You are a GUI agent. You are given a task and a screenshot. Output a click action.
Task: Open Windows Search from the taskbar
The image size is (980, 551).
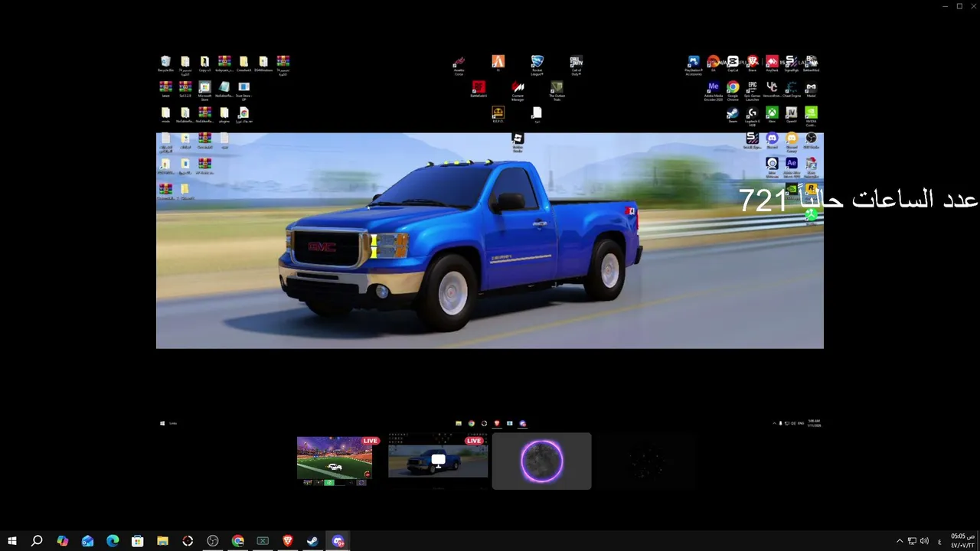36,541
